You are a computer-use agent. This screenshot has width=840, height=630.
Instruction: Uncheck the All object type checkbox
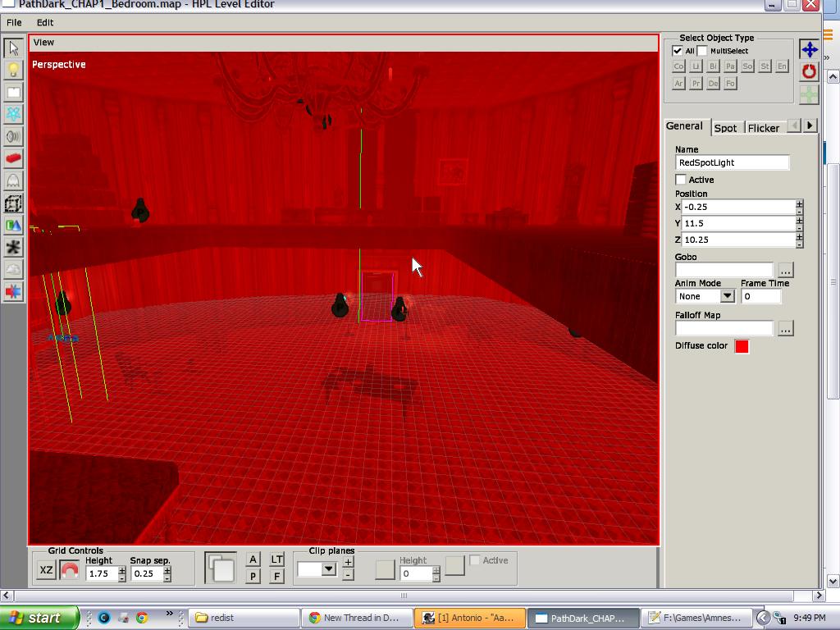click(x=677, y=51)
